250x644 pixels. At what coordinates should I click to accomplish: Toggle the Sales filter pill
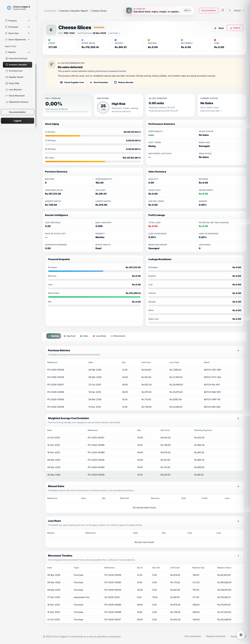(x=84, y=336)
